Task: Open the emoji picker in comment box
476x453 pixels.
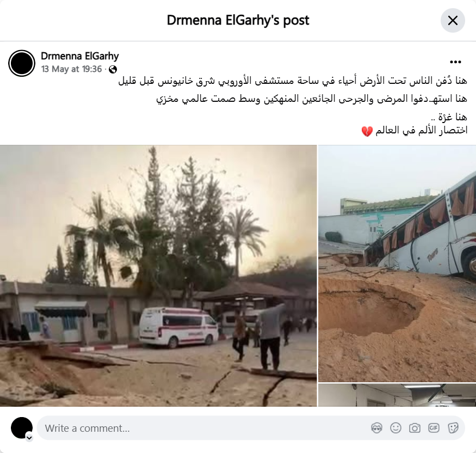Action: point(395,428)
